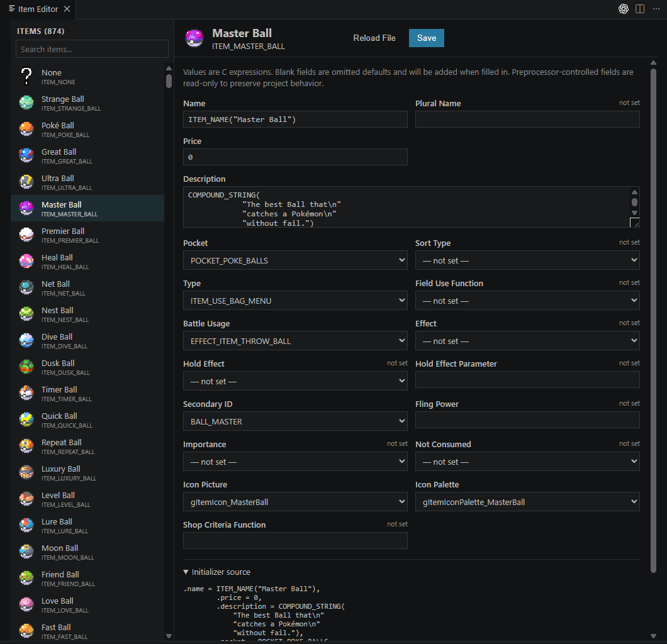Open the Importance dropdown

pyautogui.click(x=295, y=462)
